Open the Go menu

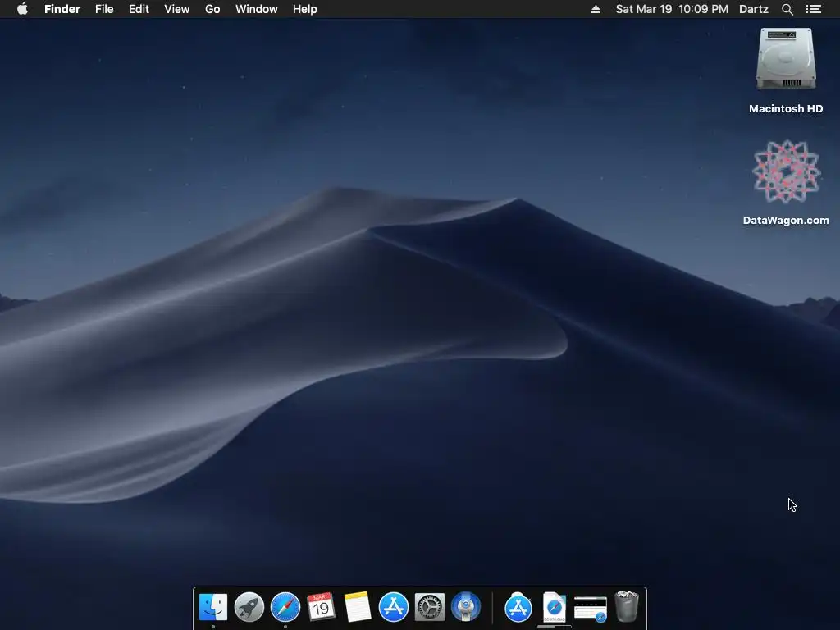(212, 9)
